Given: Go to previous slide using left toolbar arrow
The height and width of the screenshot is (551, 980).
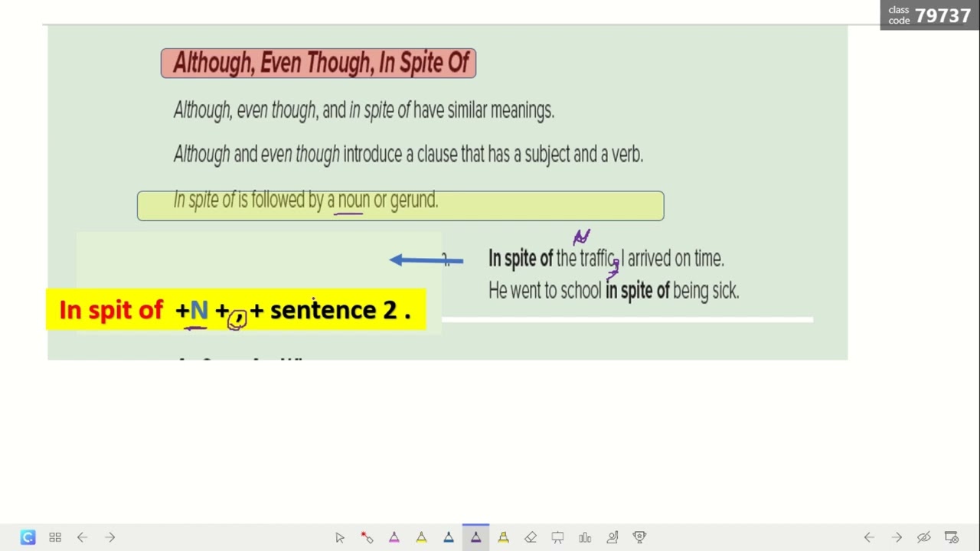Looking at the screenshot, I should point(82,537).
